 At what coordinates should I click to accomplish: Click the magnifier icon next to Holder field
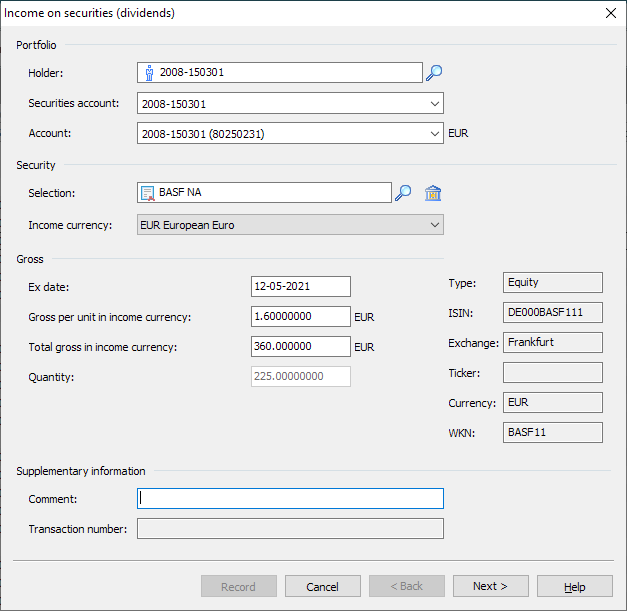(434, 73)
